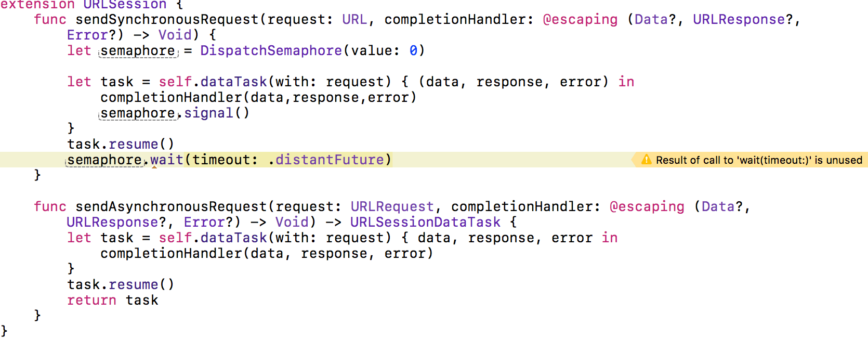Click semaphore in the let declaration line
868x339 pixels.
pyautogui.click(x=138, y=50)
